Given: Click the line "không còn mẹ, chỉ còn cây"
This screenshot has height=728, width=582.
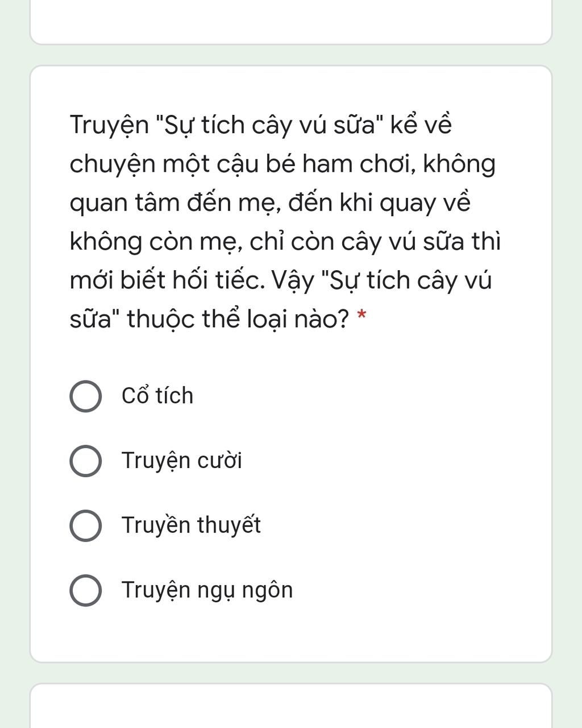Looking at the screenshot, I should (x=285, y=241).
